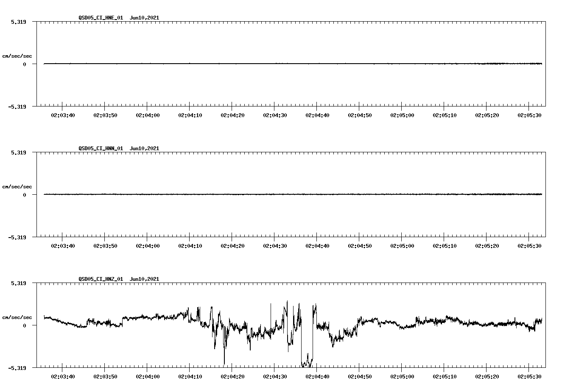Select the -5.319 bottom label of HNE plot

tap(17, 106)
